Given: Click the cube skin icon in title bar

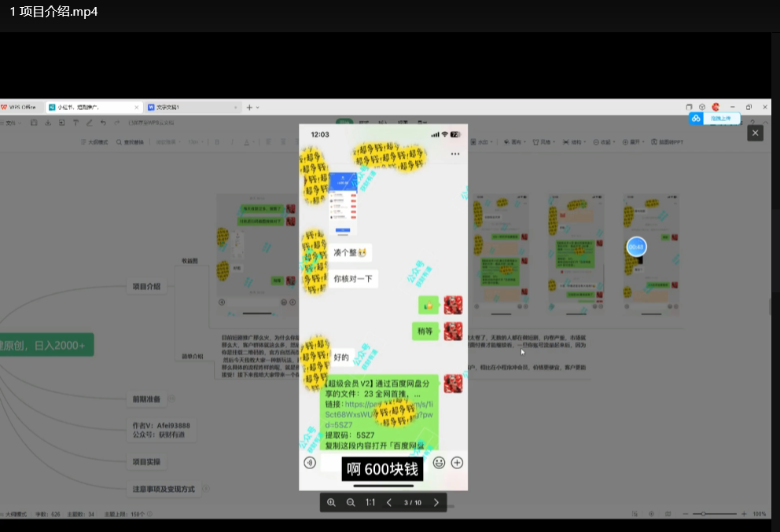Looking at the screenshot, I should (702, 107).
